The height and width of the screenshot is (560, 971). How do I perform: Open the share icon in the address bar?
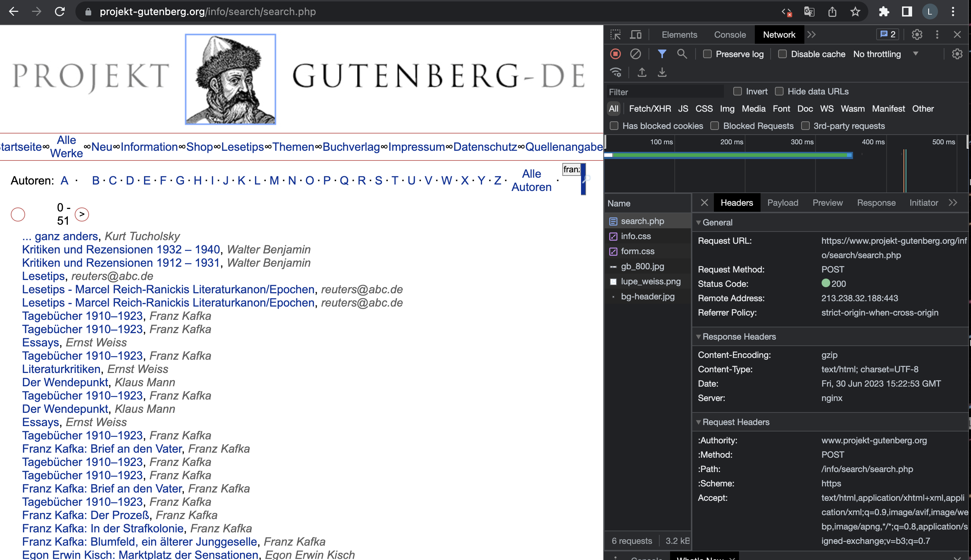832,11
